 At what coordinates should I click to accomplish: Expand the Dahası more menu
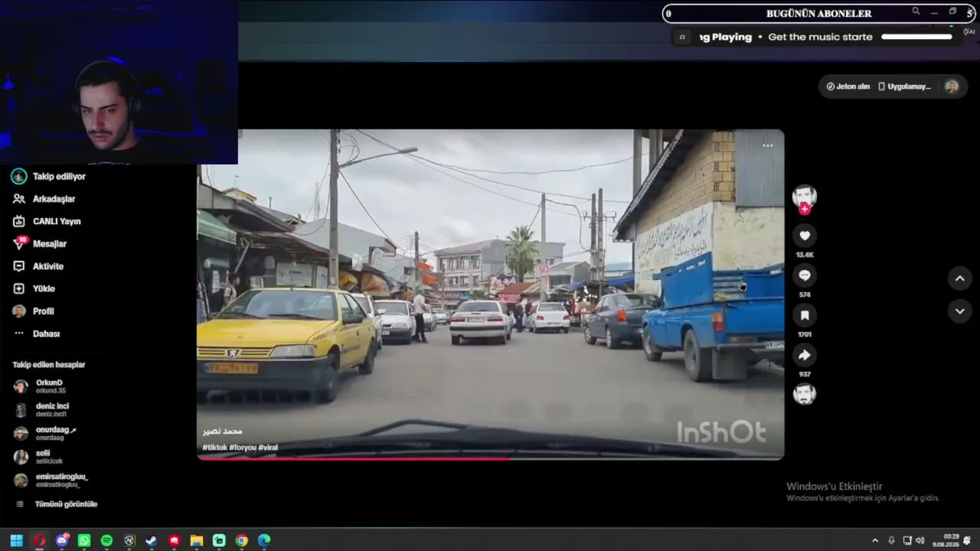click(37, 334)
